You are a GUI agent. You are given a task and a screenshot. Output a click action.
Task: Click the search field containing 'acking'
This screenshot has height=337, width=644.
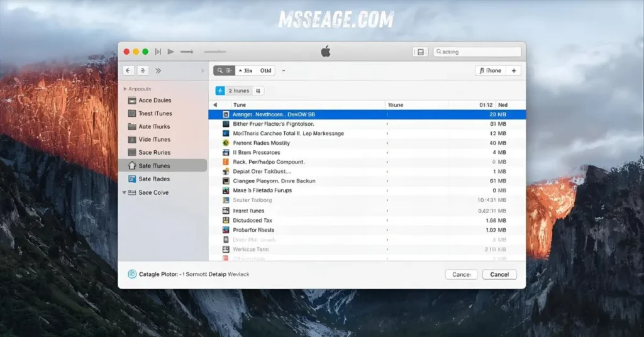[x=477, y=52]
